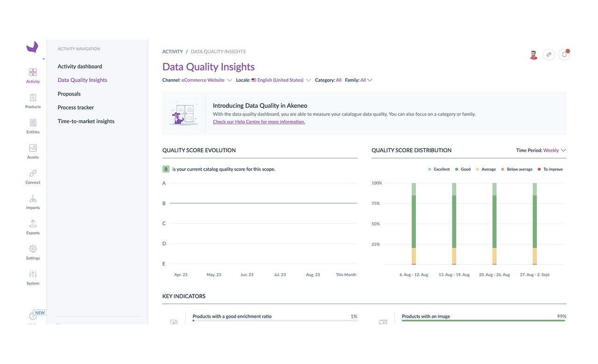
Task: Click the stacked bar for 27. Aug - 2. Sept
Action: click(x=535, y=224)
